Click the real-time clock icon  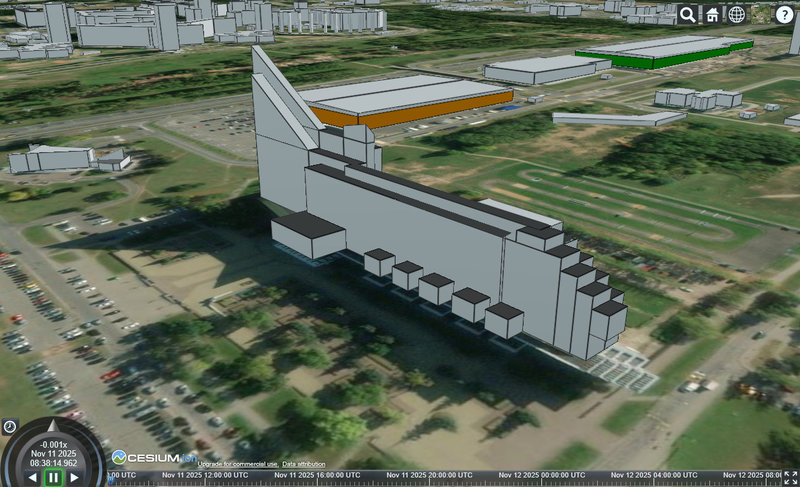10,427
